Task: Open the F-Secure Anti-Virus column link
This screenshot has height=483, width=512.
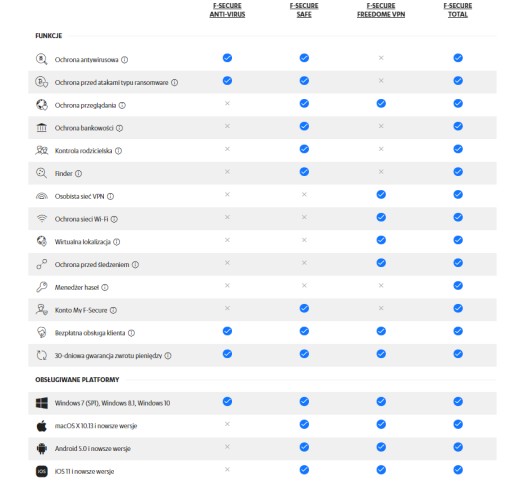Action: pos(227,10)
